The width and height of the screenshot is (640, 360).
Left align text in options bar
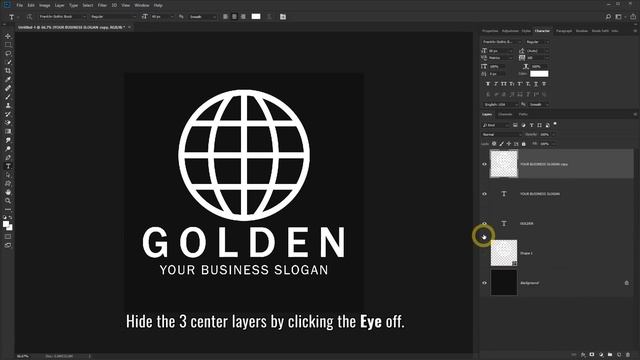click(x=225, y=17)
